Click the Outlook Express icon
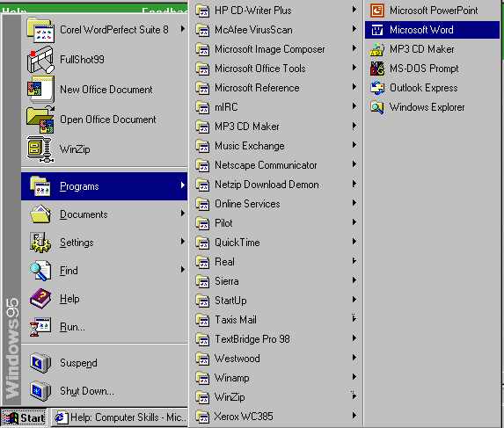The image size is (504, 428). tap(377, 88)
